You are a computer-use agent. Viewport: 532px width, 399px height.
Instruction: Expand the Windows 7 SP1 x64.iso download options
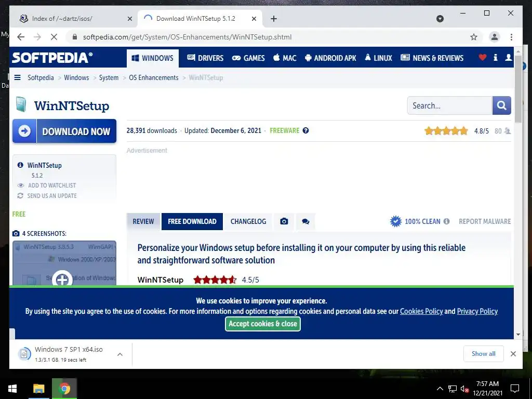tap(120, 354)
